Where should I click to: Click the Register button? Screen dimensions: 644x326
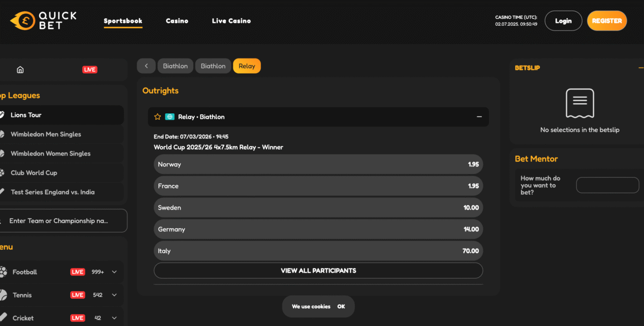607,21
